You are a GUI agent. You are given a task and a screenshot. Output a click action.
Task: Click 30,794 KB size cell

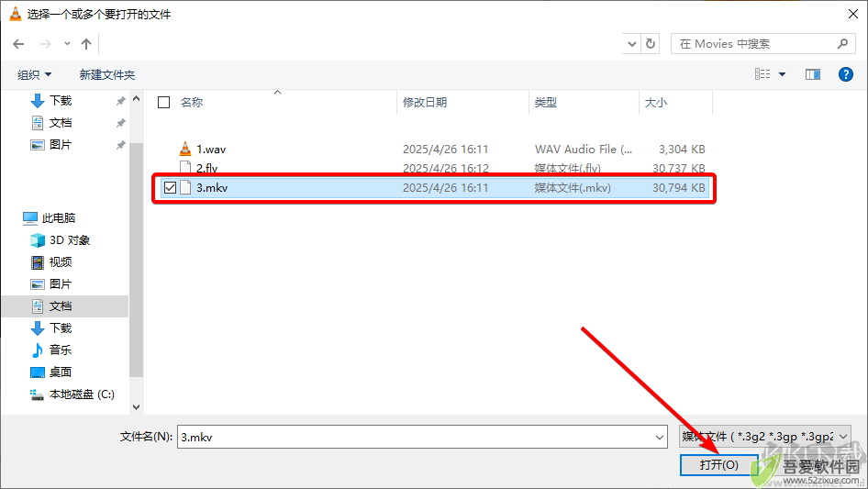pos(679,188)
